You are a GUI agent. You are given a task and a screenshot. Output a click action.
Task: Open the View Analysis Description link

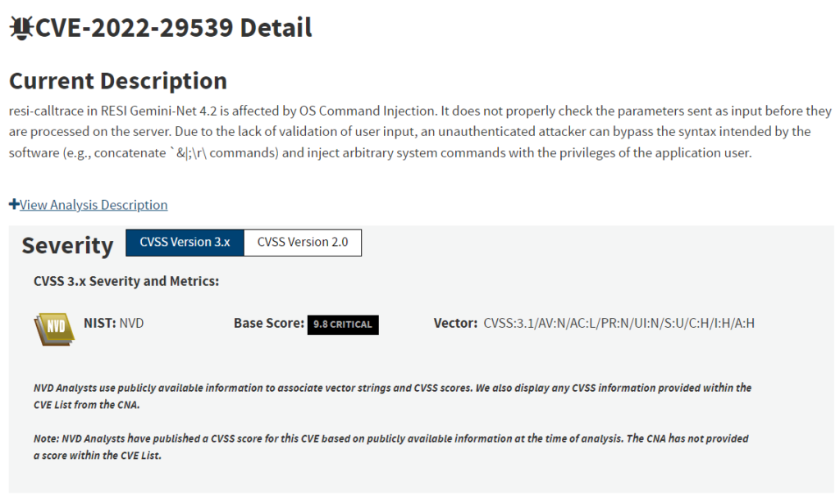(x=94, y=205)
